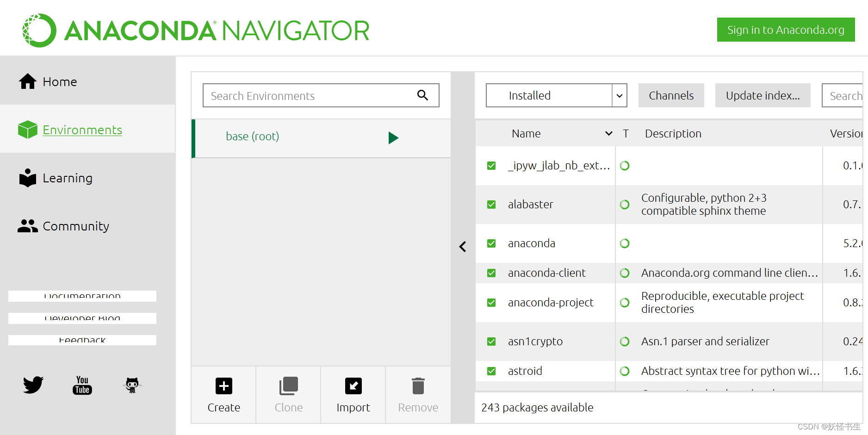Open the Twitter bird icon link
Screen dimensions: 868x435
tap(33, 385)
